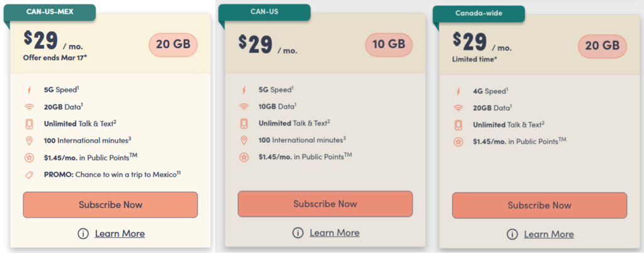This screenshot has width=644, height=253.
Task: Click the star points icon in CAN-US plan
Action: tap(244, 157)
